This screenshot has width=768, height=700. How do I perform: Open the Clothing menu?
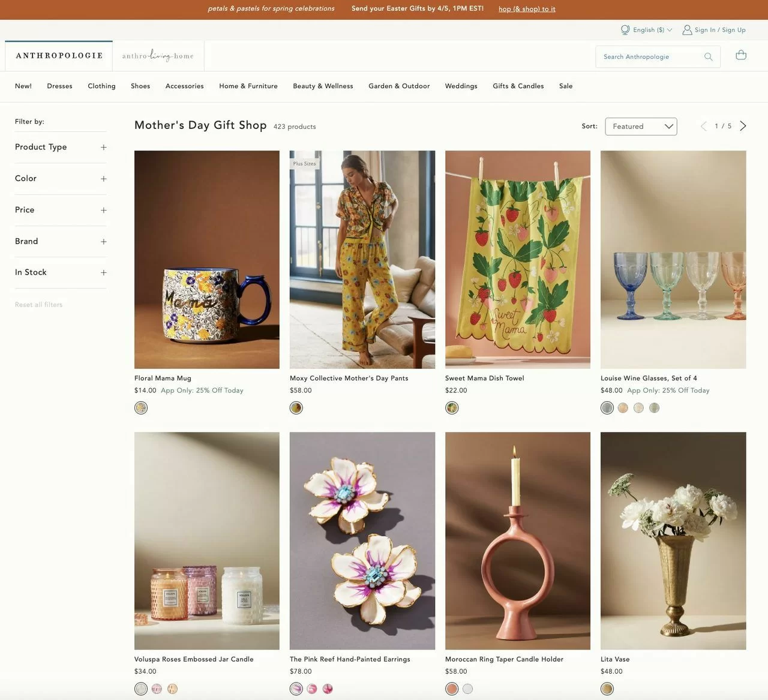click(101, 86)
